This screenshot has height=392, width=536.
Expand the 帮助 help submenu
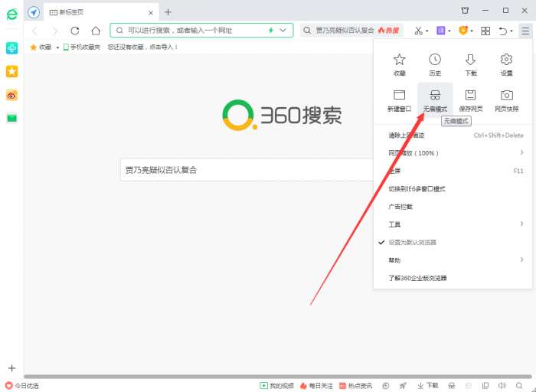[x=453, y=260]
